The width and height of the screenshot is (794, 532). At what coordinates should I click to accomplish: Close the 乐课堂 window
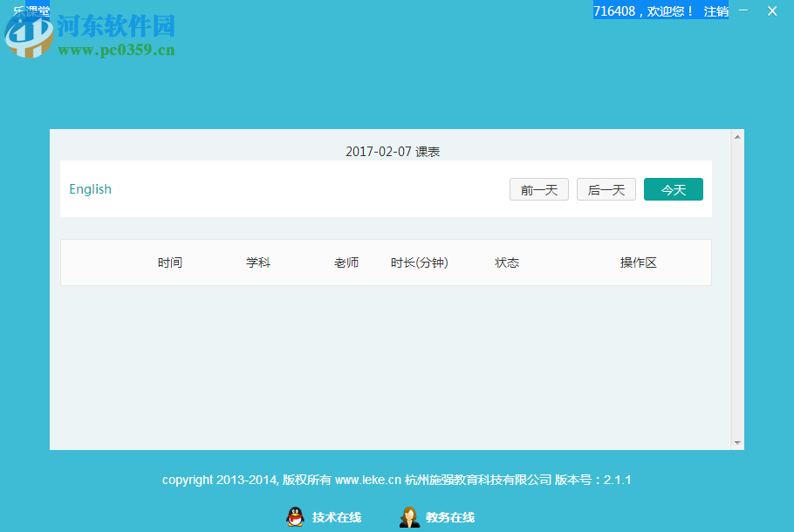pos(771,10)
